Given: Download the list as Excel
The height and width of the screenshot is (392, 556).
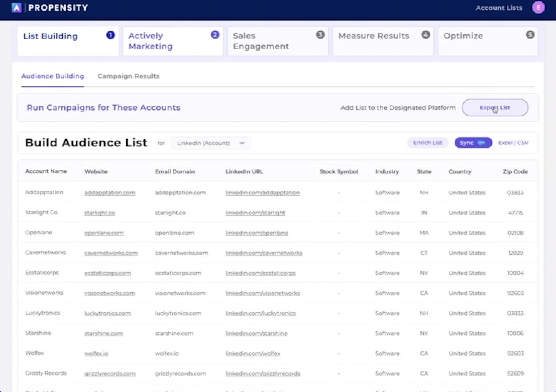Looking at the screenshot, I should click(505, 143).
